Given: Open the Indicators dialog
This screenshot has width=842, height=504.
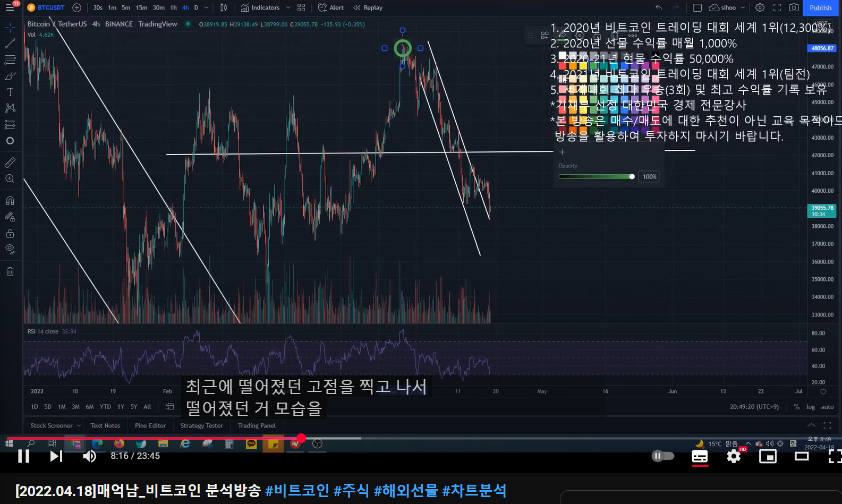Looking at the screenshot, I should [260, 7].
